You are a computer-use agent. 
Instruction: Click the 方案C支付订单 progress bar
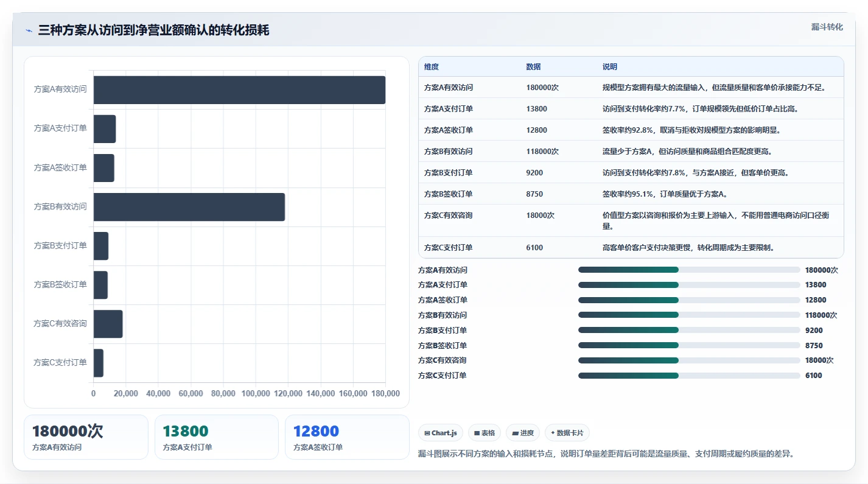(689, 376)
